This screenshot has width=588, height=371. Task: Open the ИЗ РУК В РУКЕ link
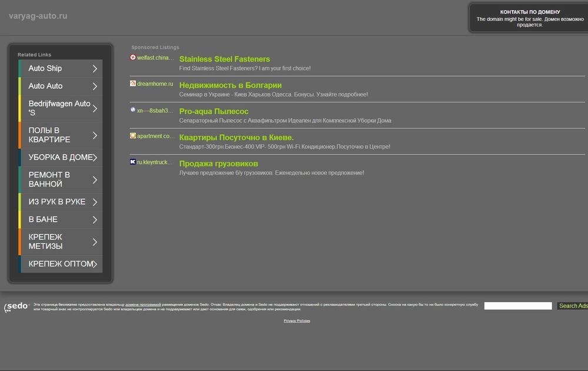[x=61, y=202]
